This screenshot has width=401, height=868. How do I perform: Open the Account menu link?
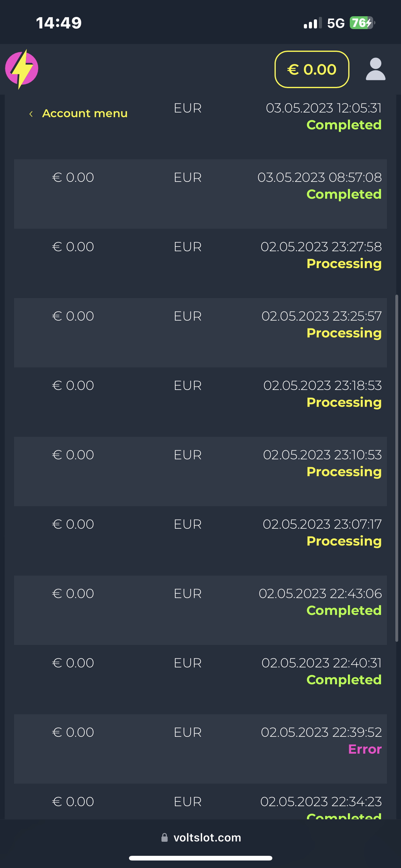[85, 113]
